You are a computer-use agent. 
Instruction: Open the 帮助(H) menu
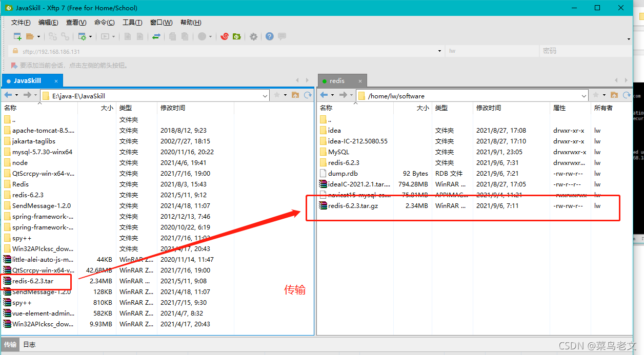[x=191, y=23]
